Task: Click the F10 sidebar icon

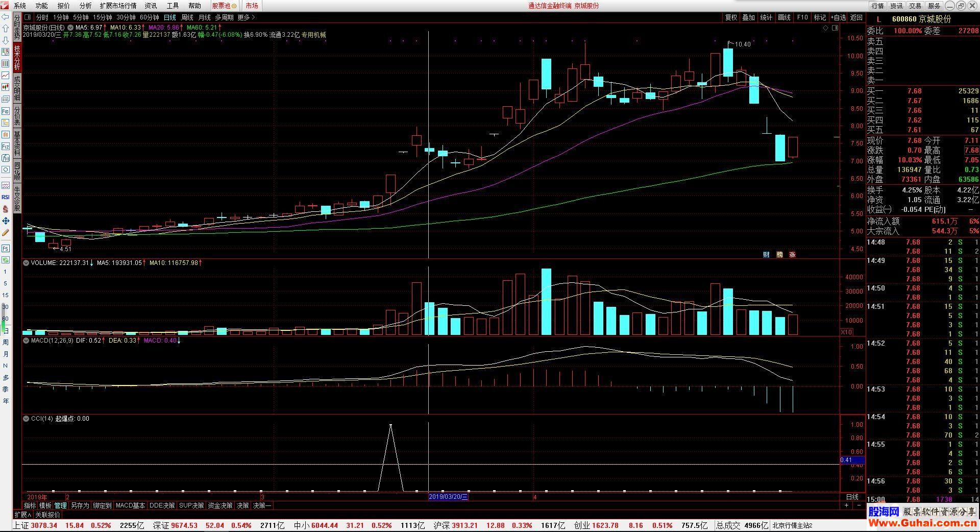Action: (6, 111)
